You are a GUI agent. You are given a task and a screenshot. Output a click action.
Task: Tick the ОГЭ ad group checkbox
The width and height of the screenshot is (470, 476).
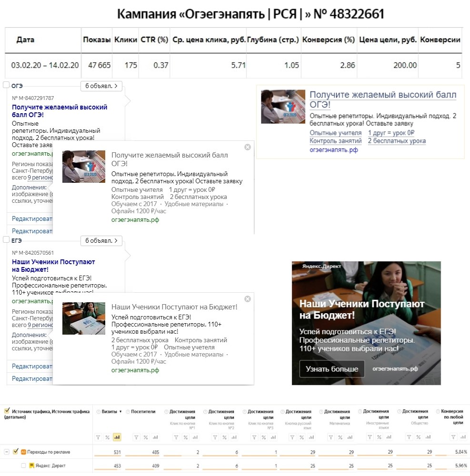6,85
